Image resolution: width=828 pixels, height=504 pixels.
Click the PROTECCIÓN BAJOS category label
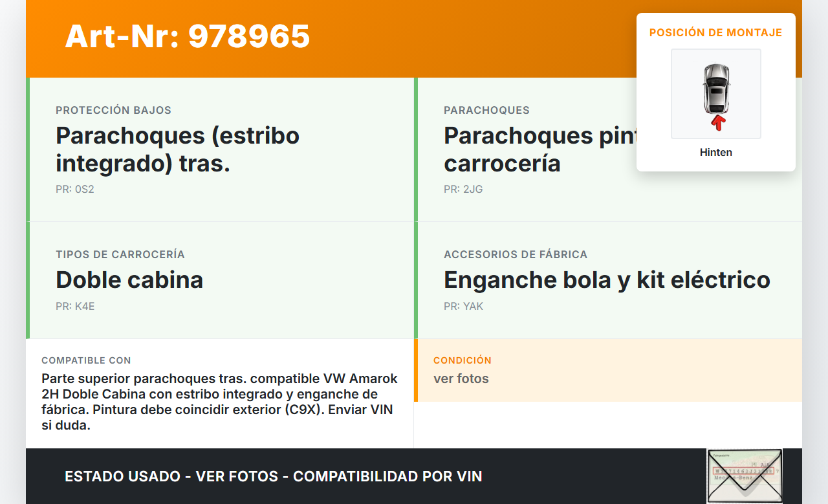[113, 111]
